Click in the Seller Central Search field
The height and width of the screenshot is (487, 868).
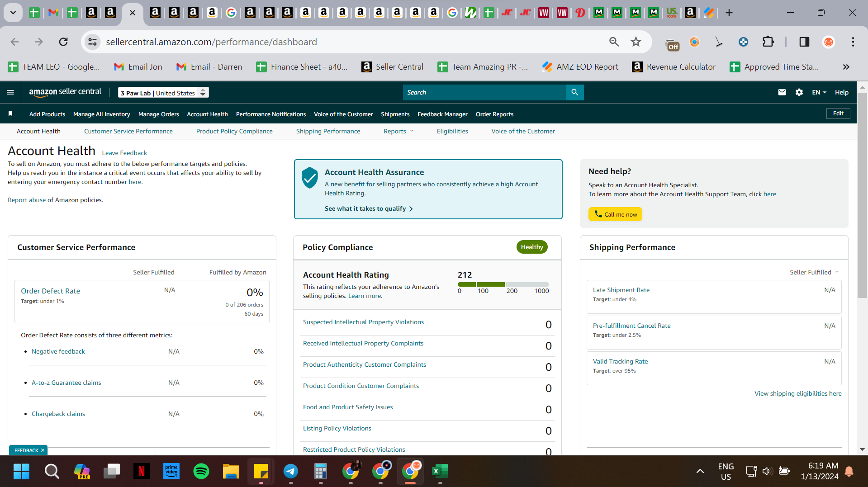484,92
